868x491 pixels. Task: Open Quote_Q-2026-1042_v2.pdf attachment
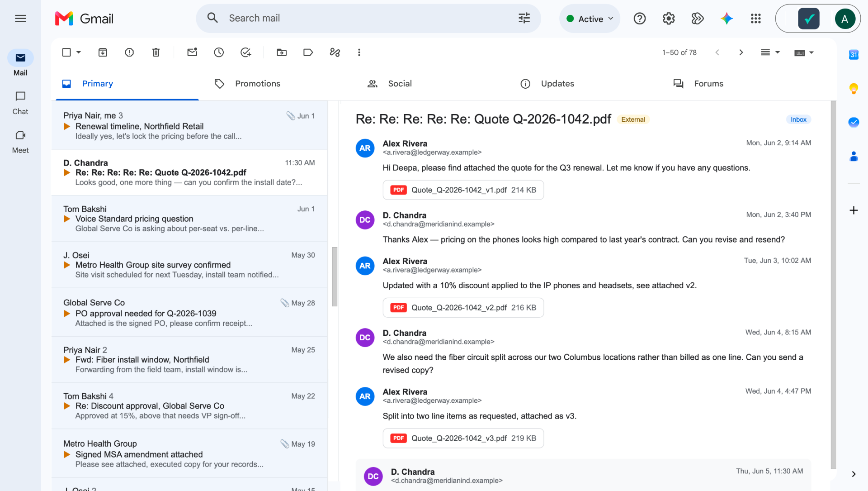tap(463, 308)
